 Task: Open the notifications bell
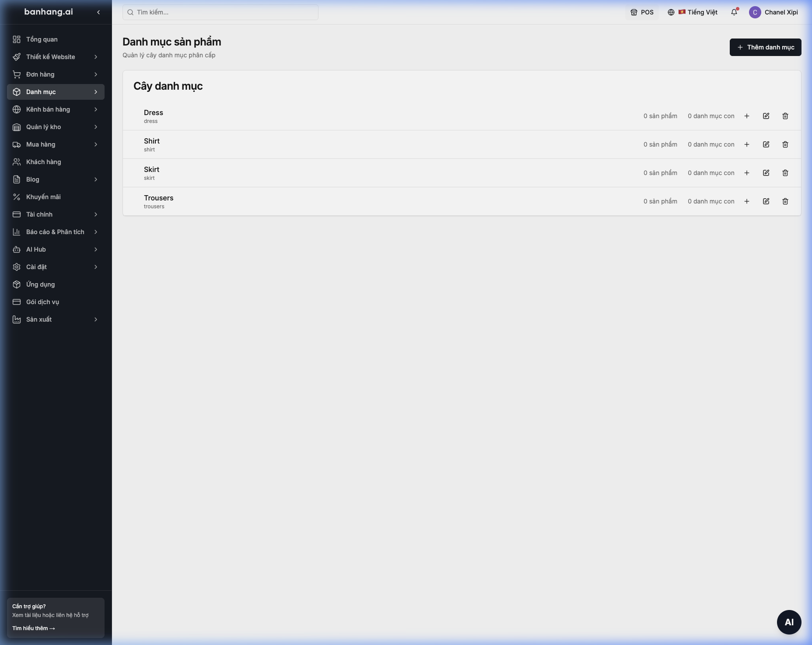(734, 12)
